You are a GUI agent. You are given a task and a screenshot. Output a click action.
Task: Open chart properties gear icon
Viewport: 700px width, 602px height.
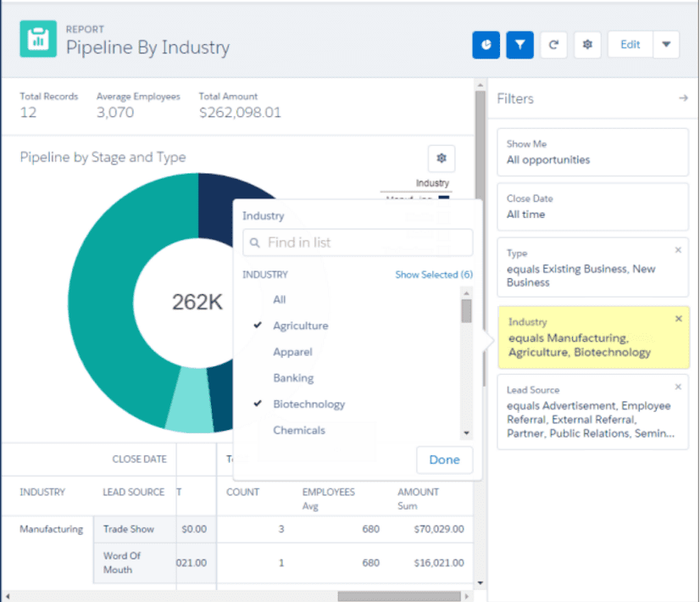[x=442, y=158]
